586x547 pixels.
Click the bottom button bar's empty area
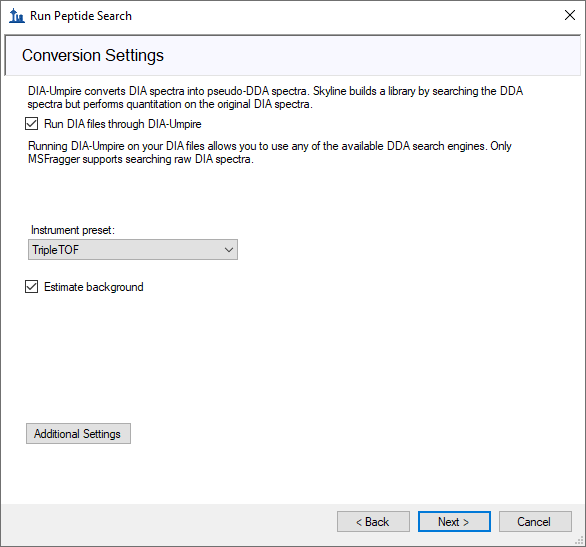point(168,522)
